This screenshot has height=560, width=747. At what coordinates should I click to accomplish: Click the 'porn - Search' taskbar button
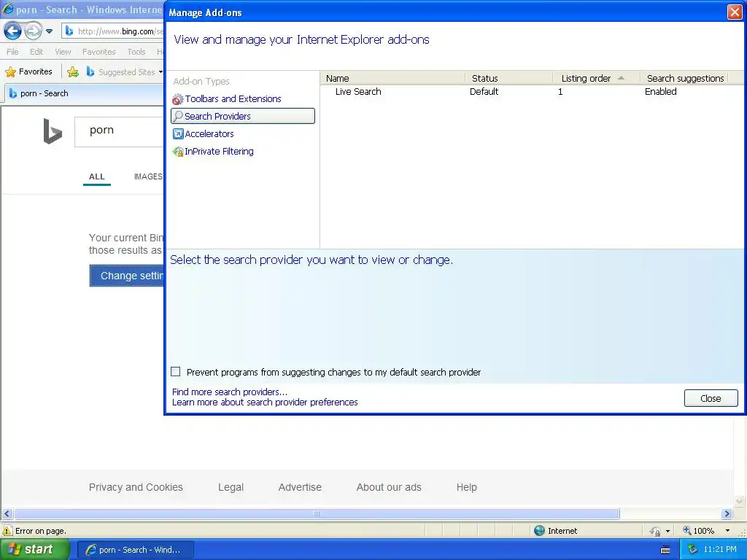(135, 550)
